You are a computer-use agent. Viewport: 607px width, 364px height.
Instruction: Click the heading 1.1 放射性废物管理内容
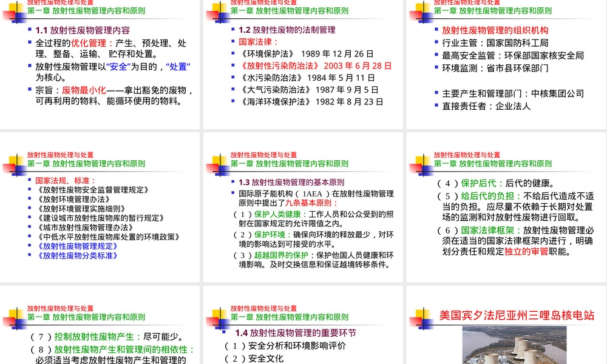click(83, 30)
